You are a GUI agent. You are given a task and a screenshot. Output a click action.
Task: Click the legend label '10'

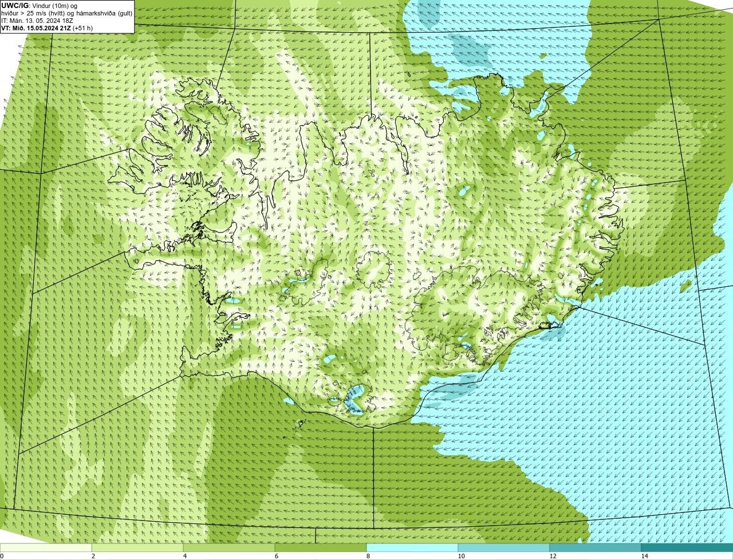461,556
